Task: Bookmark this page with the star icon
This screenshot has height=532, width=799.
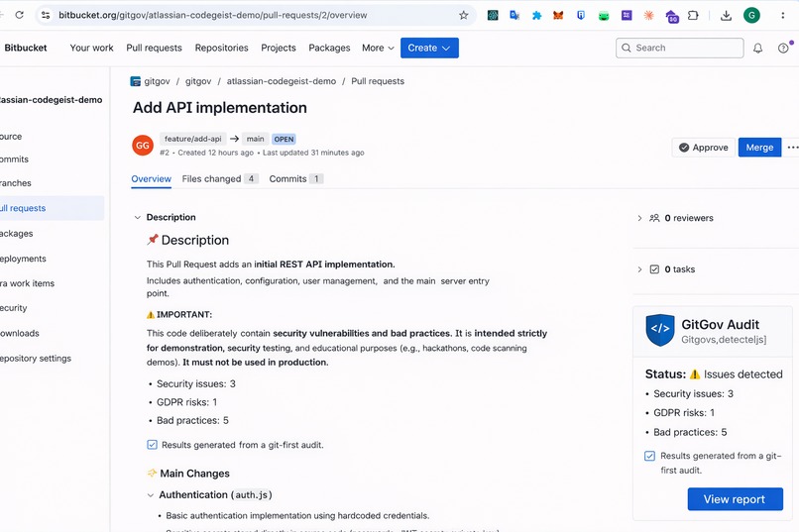Action: pyautogui.click(x=463, y=15)
